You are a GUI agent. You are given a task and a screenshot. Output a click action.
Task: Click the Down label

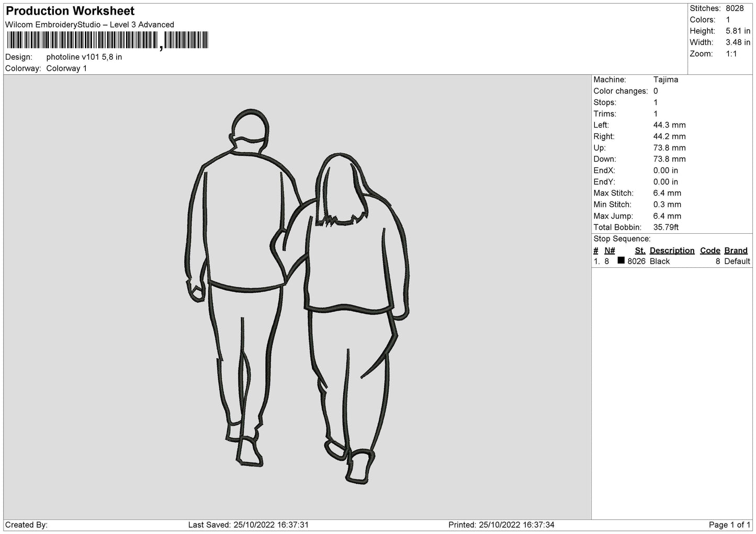pos(605,159)
